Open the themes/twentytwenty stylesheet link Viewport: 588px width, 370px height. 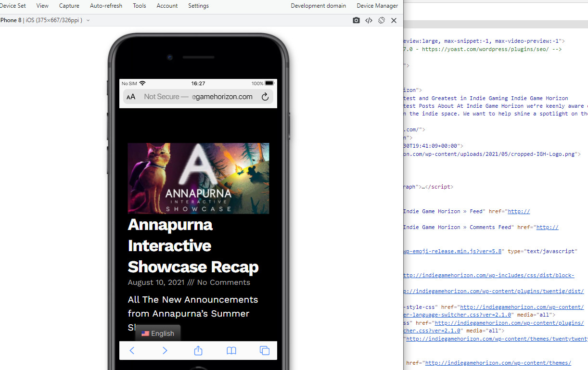pos(497,339)
